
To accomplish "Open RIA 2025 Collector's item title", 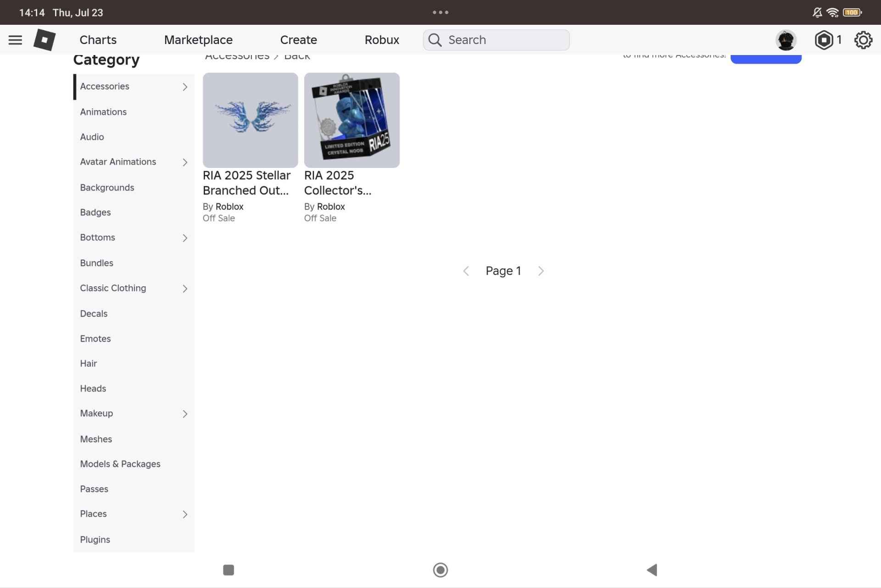I will [338, 183].
